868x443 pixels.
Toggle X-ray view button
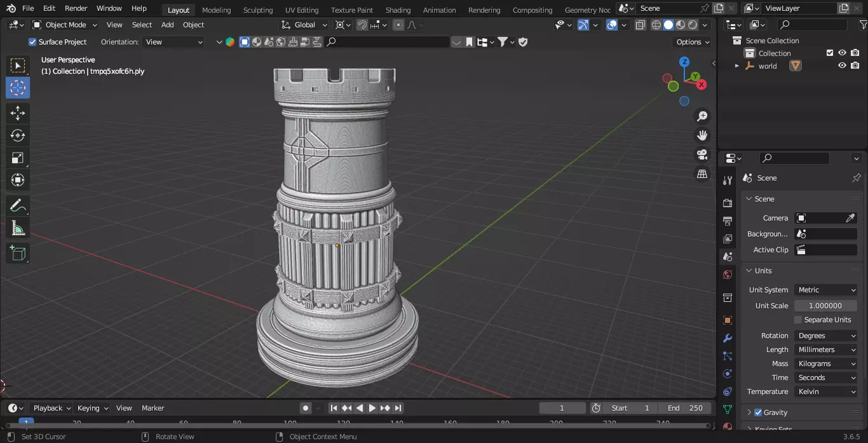640,25
